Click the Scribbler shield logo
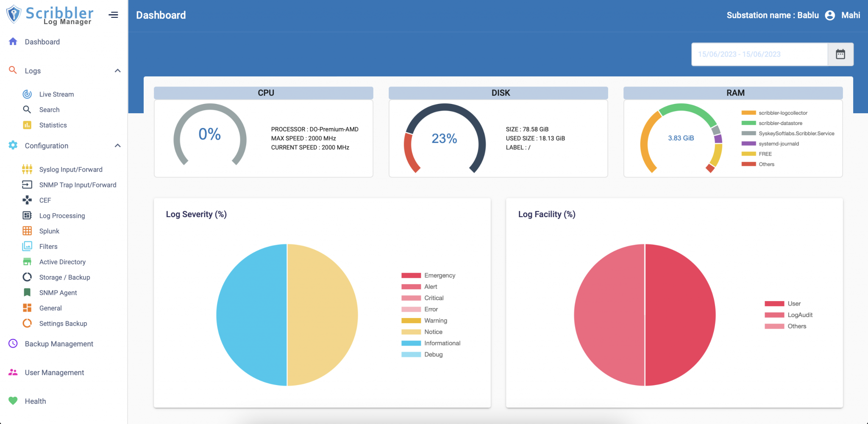 [x=14, y=14]
